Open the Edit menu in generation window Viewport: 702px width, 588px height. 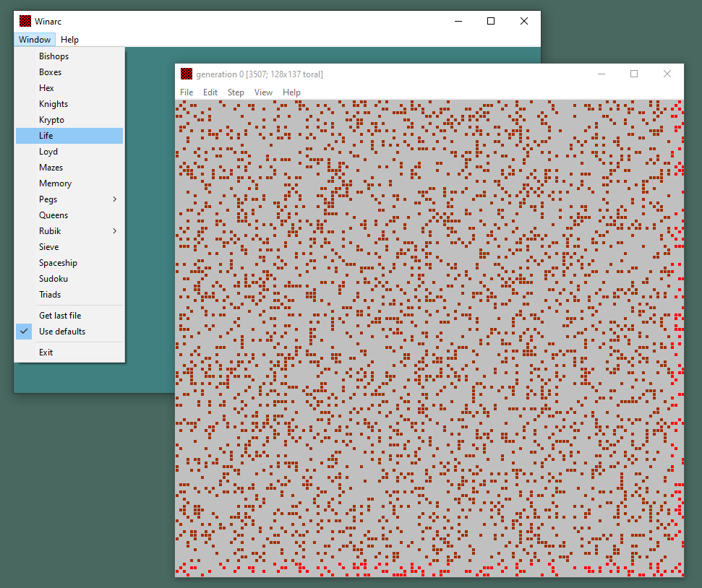[x=210, y=92]
